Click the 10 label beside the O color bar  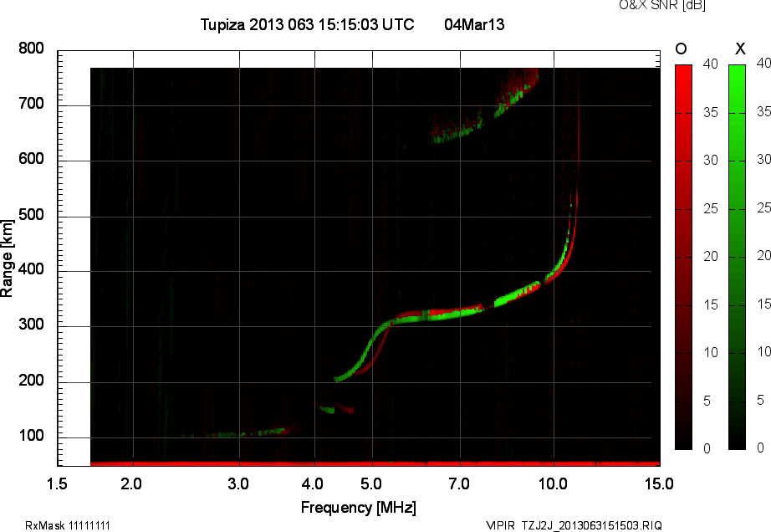tap(711, 353)
